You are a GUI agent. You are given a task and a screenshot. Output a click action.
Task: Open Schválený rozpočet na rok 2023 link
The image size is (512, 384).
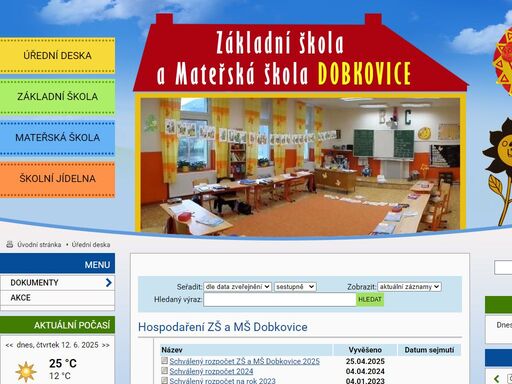[222, 381]
